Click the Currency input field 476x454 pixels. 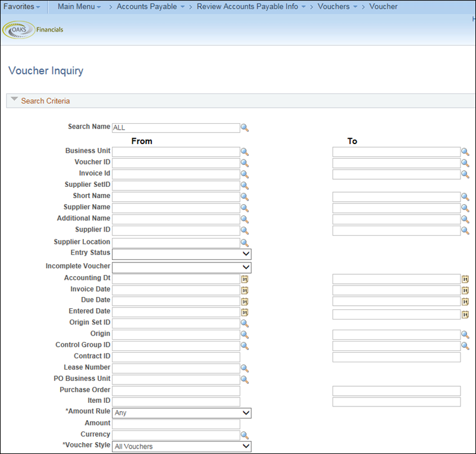(176, 436)
